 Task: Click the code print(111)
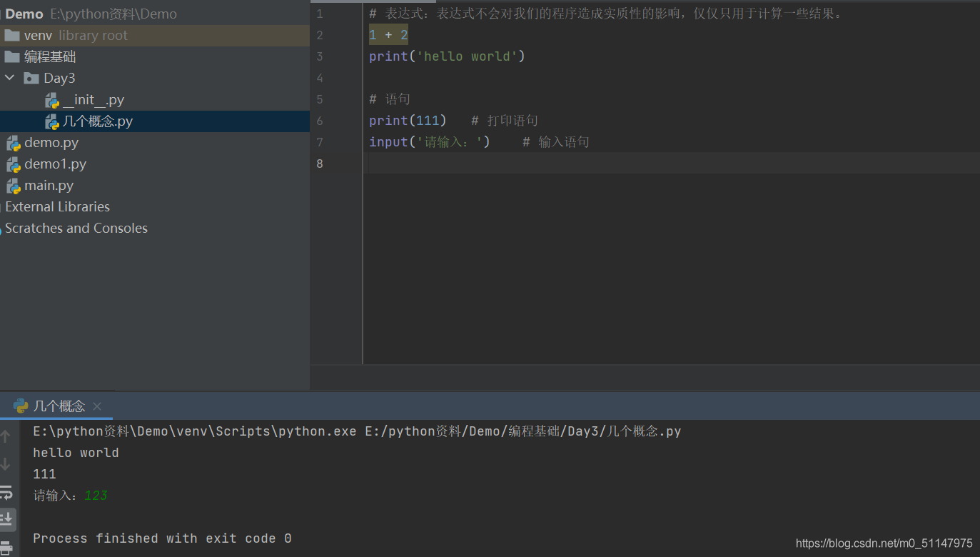click(408, 121)
